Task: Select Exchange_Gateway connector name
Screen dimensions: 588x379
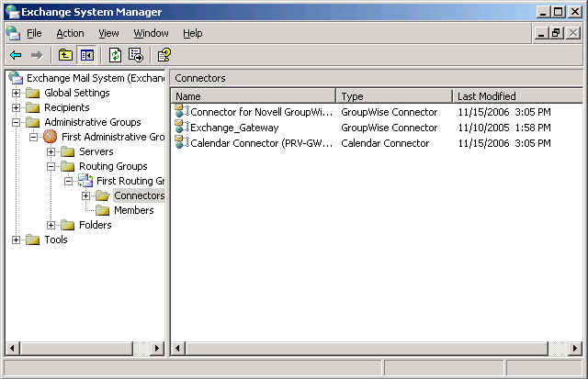Action: click(x=234, y=128)
